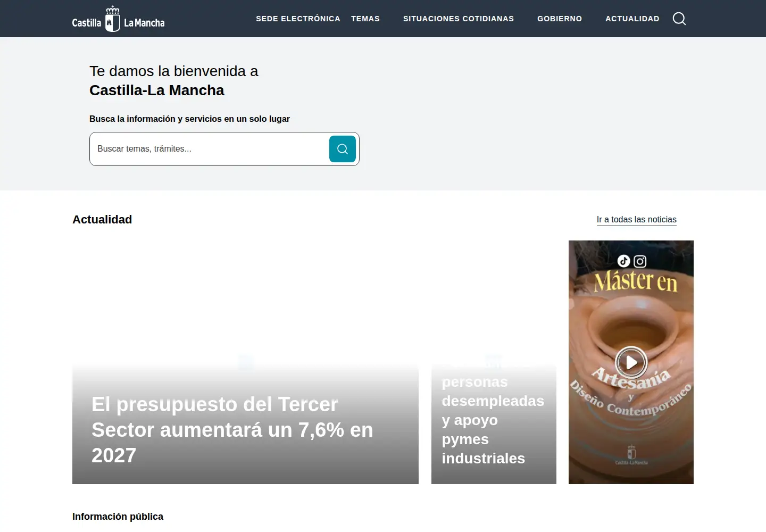Open the Gobierno menu

pos(560,19)
